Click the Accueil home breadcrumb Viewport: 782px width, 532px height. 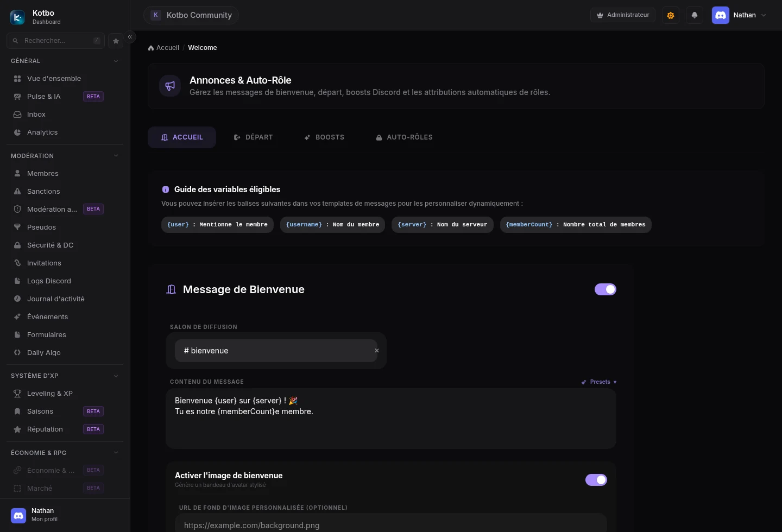coord(163,48)
